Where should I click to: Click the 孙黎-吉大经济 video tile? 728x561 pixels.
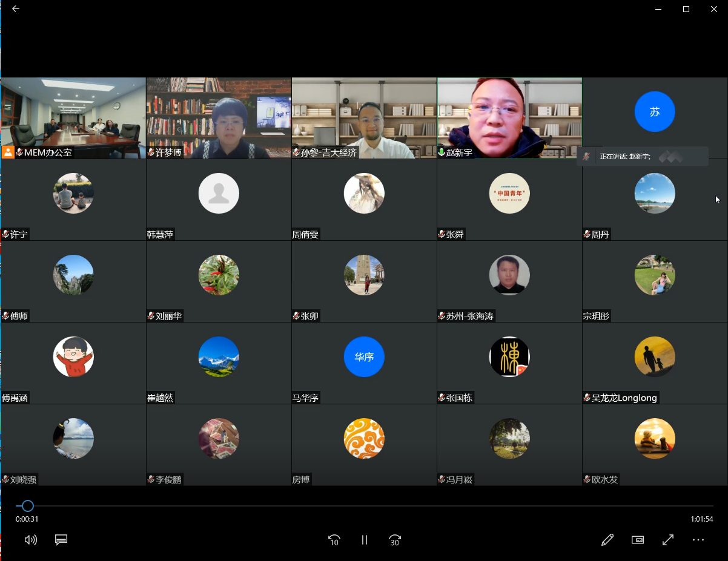point(364,115)
